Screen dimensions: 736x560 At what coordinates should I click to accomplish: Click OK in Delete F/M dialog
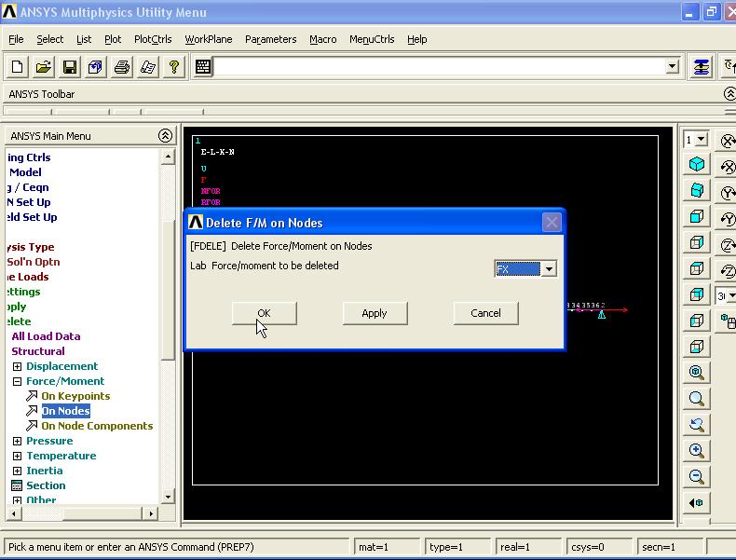click(x=265, y=313)
